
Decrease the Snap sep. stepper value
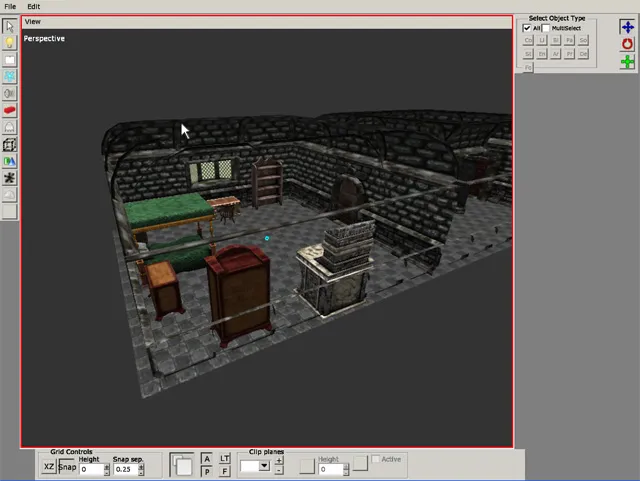140,472
